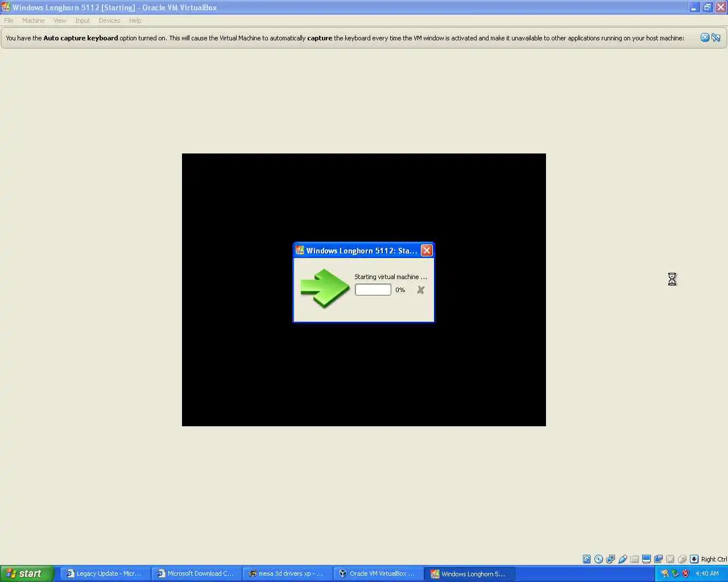Viewport: 728px width, 582px height.
Task: Click the keys tray icon
Action: tap(664, 573)
